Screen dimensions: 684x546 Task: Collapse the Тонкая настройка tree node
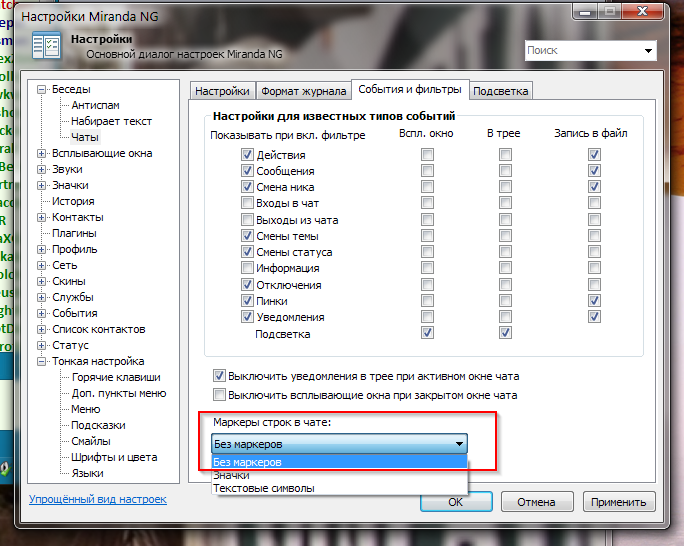[x=41, y=362]
